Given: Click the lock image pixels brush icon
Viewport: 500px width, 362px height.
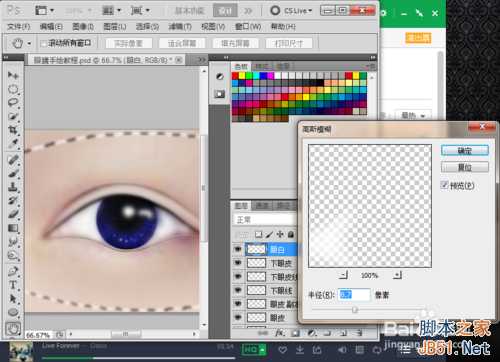Looking at the screenshot, I should coord(269,235).
